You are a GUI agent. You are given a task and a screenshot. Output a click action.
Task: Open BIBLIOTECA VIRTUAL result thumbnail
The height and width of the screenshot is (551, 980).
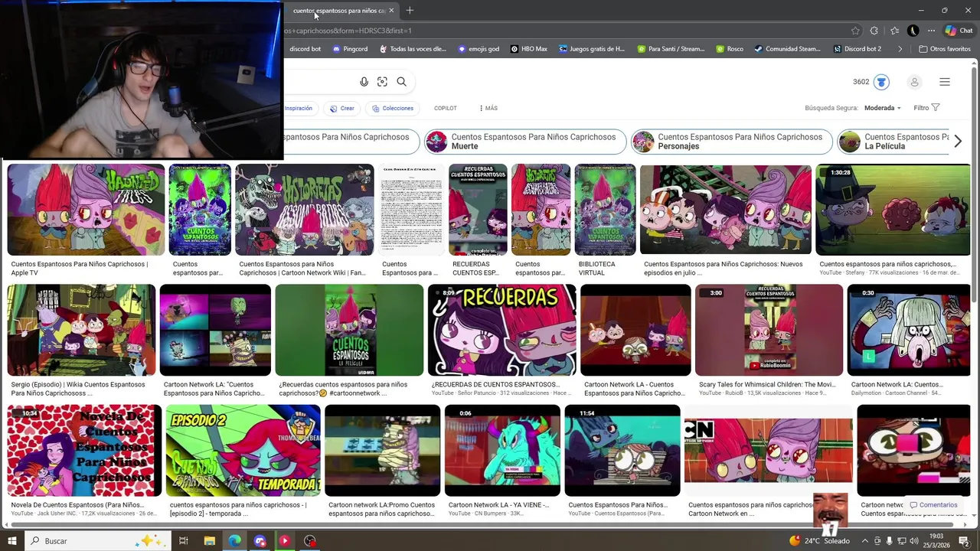[x=605, y=209]
